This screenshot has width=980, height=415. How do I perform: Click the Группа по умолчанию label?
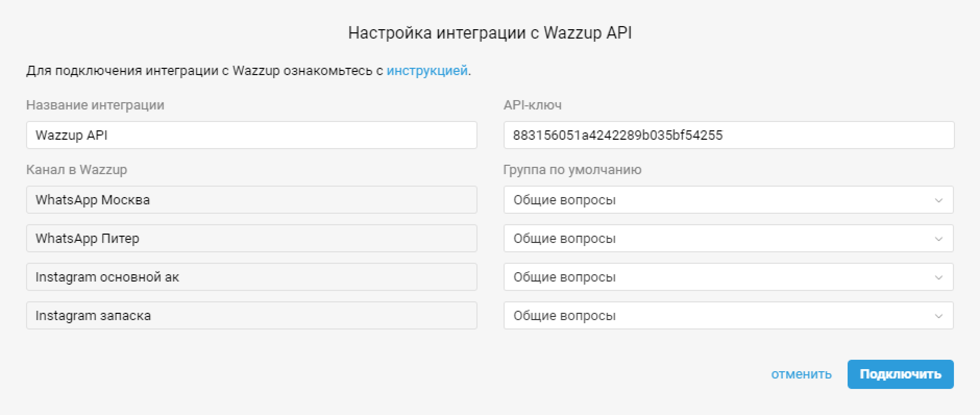pyautogui.click(x=572, y=169)
